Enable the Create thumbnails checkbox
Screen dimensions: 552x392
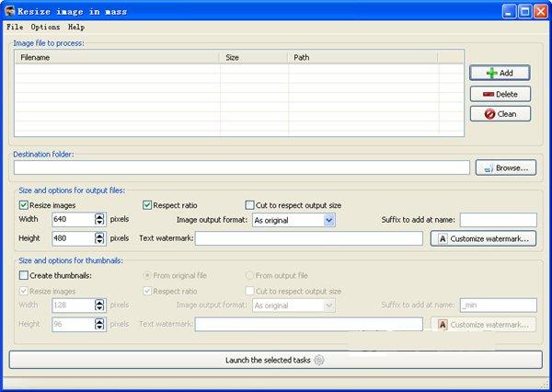[24, 275]
